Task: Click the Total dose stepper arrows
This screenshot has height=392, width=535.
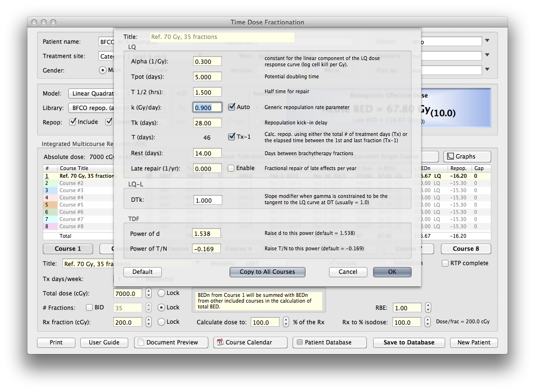Action: click(x=148, y=293)
